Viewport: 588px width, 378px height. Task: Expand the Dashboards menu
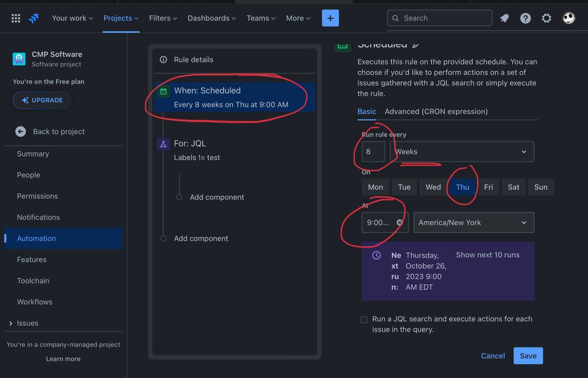pos(211,18)
